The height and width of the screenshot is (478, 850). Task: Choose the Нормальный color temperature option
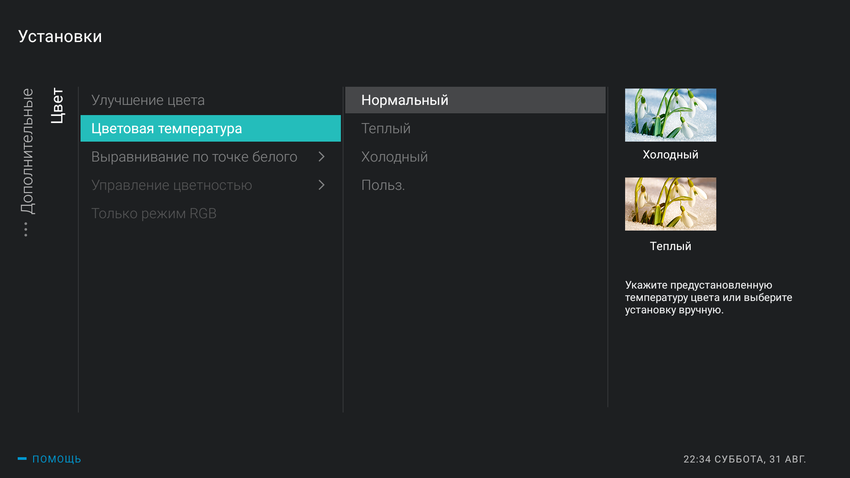pyautogui.click(x=405, y=100)
